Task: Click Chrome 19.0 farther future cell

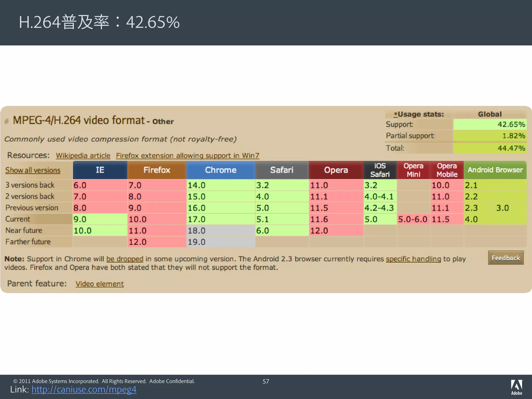Action: (221, 242)
